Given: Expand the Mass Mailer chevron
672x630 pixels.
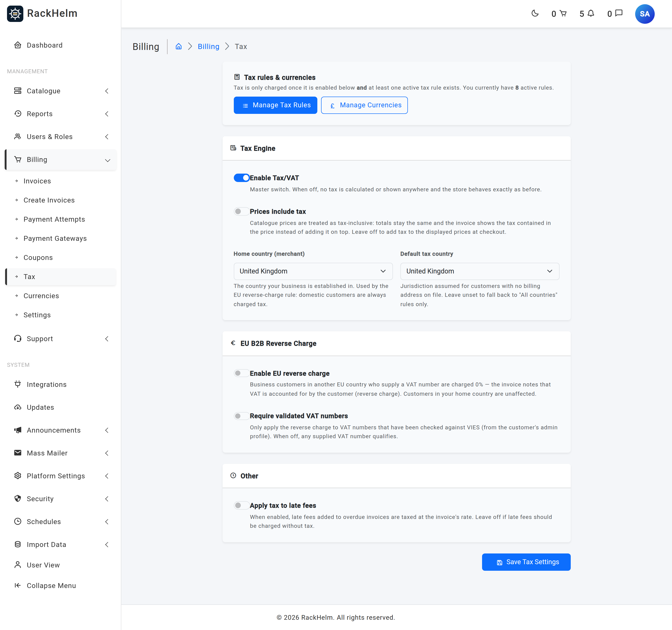Looking at the screenshot, I should coord(107,453).
